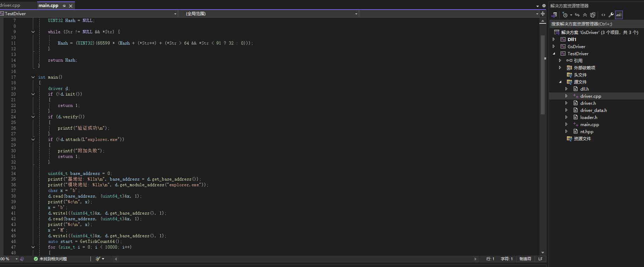Click the view code angle brackets icon

pyautogui.click(x=603, y=15)
